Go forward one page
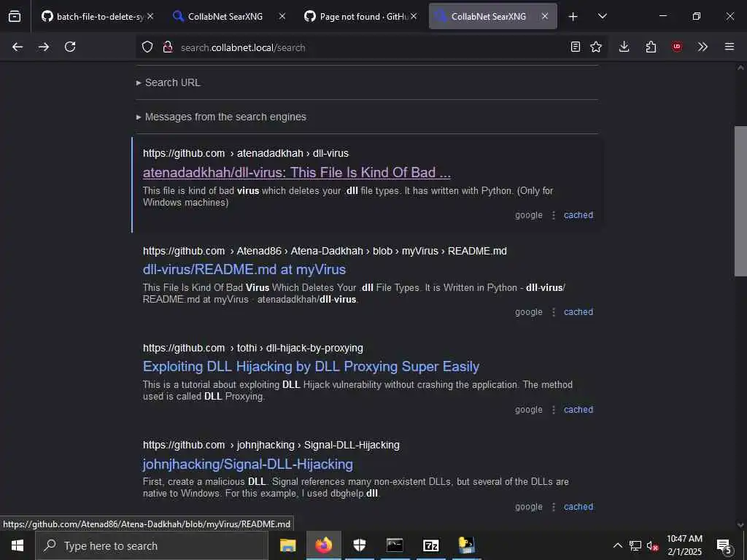This screenshot has width=747, height=560. (44, 47)
